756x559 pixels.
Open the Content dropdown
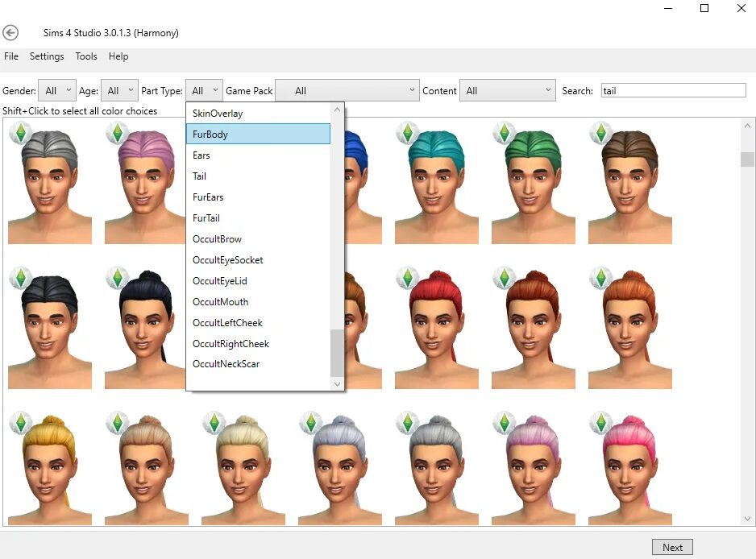click(508, 90)
